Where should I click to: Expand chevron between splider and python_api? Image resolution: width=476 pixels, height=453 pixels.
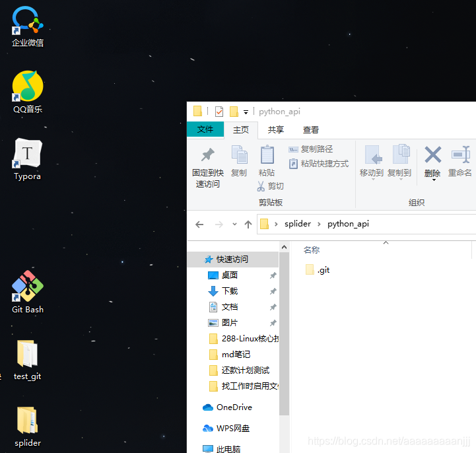[x=319, y=224]
